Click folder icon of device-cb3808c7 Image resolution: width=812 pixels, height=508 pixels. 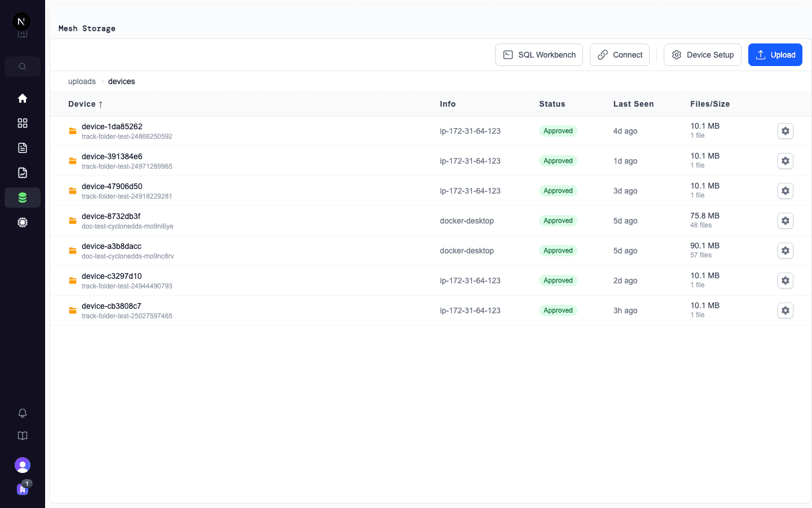[x=73, y=310]
